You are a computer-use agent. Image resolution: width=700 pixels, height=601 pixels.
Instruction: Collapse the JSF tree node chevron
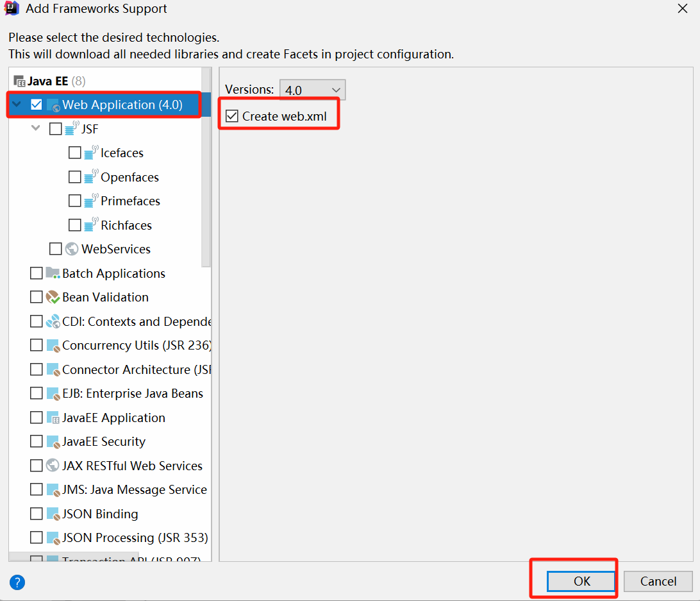(x=36, y=128)
